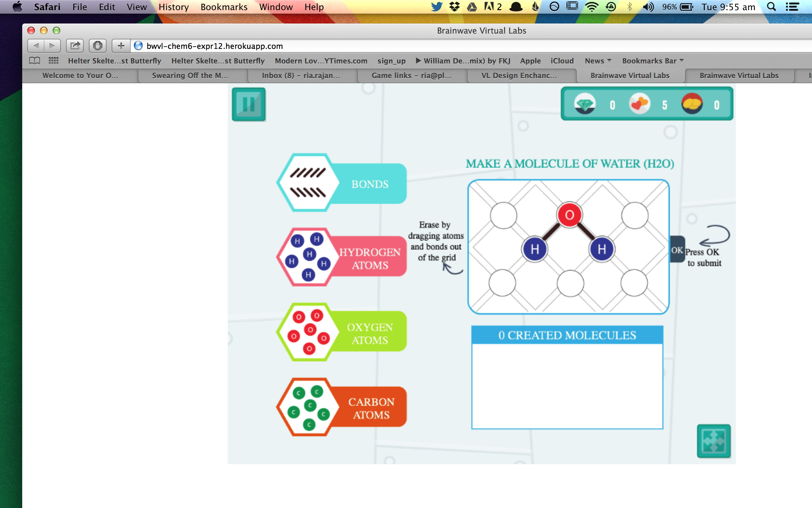Open the Window menu
This screenshot has height=508, width=812.
pyautogui.click(x=276, y=7)
